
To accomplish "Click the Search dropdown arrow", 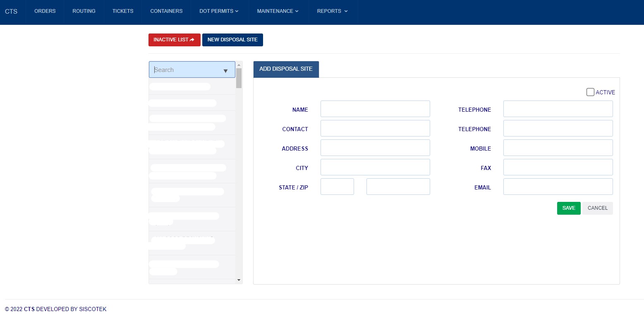I will pos(225,71).
